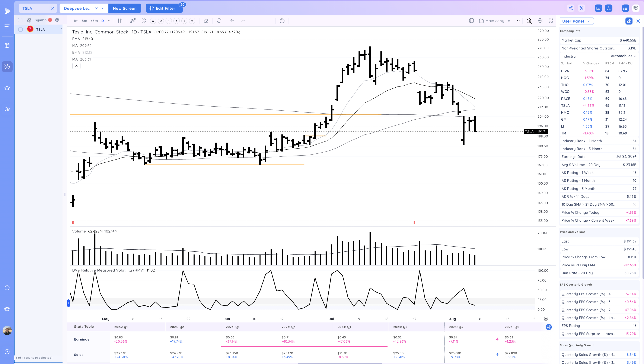Click the New Screen button
The width and height of the screenshot is (644, 364).
[125, 8]
